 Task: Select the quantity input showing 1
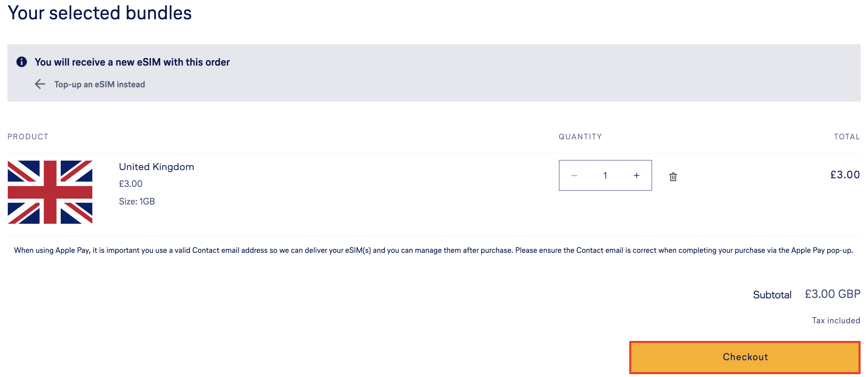point(605,175)
